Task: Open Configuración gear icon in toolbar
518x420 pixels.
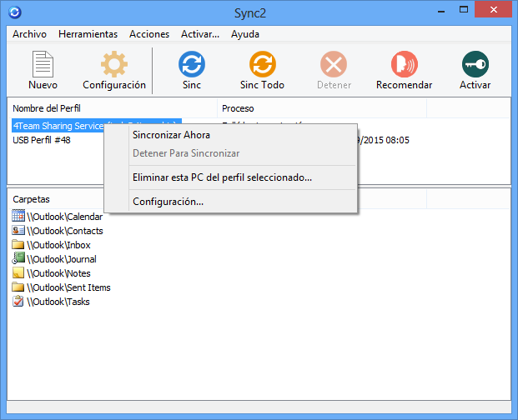Action: point(114,64)
